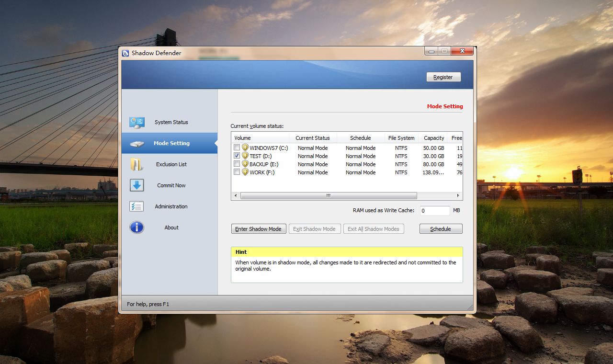Click the volume list scroll left arrow
Viewport: 613px width, 364px height.
coord(235,195)
